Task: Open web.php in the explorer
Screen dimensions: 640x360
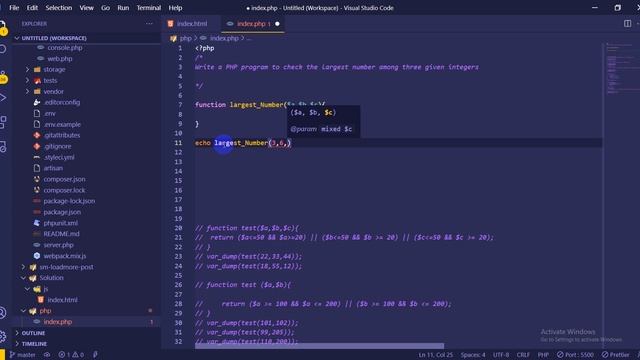Action: point(60,59)
